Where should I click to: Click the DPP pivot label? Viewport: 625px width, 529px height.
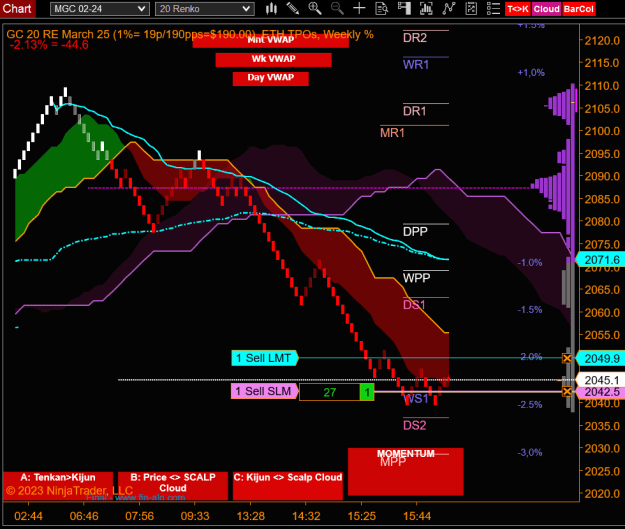(x=415, y=232)
